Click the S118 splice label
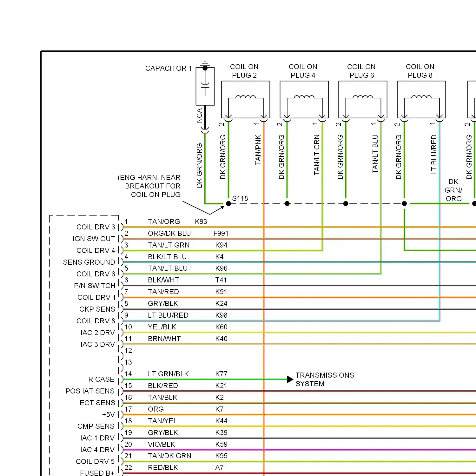476x476 pixels. [x=240, y=199]
